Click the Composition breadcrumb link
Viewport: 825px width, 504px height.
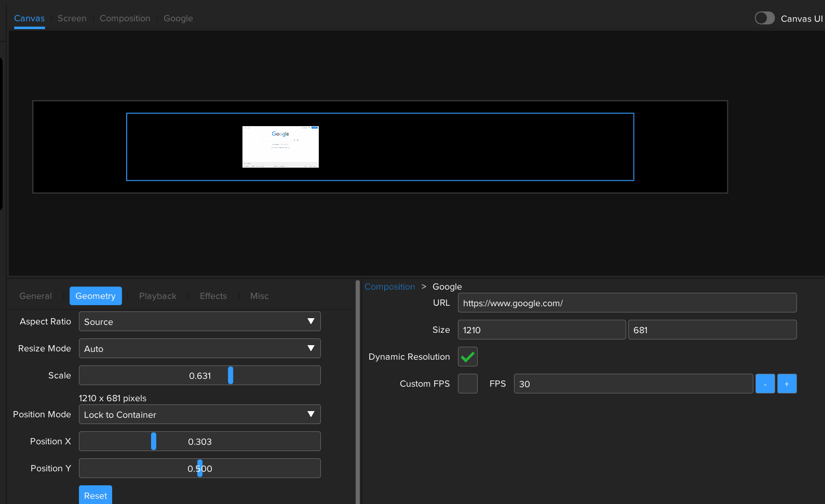click(389, 287)
